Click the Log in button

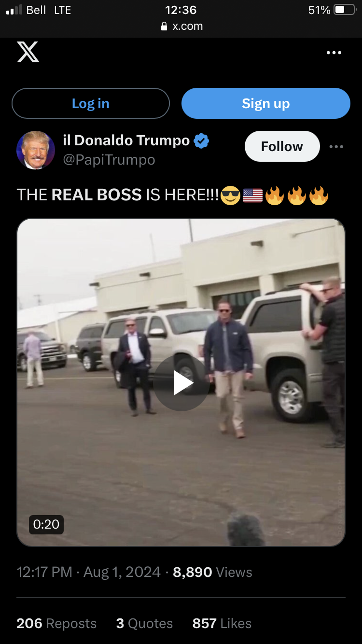[91, 103]
